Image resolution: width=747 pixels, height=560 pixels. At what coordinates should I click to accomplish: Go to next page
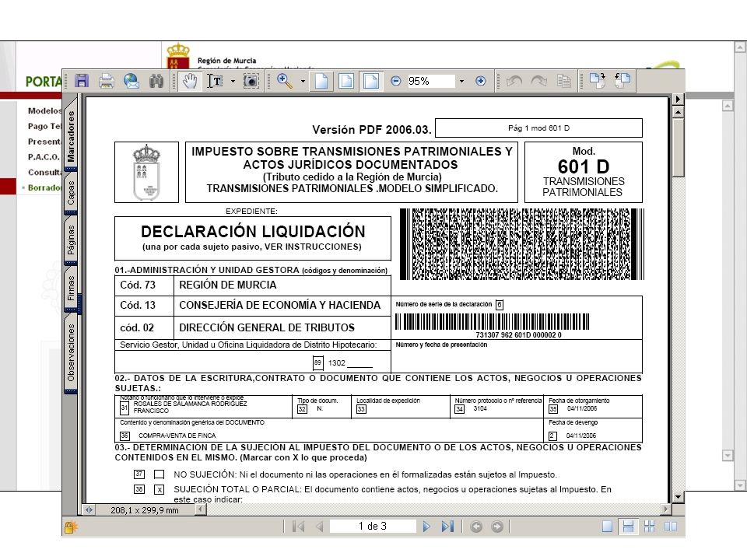(426, 527)
